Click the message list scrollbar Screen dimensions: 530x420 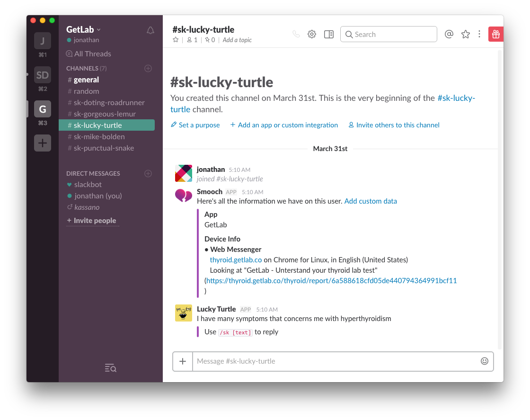(x=500, y=199)
